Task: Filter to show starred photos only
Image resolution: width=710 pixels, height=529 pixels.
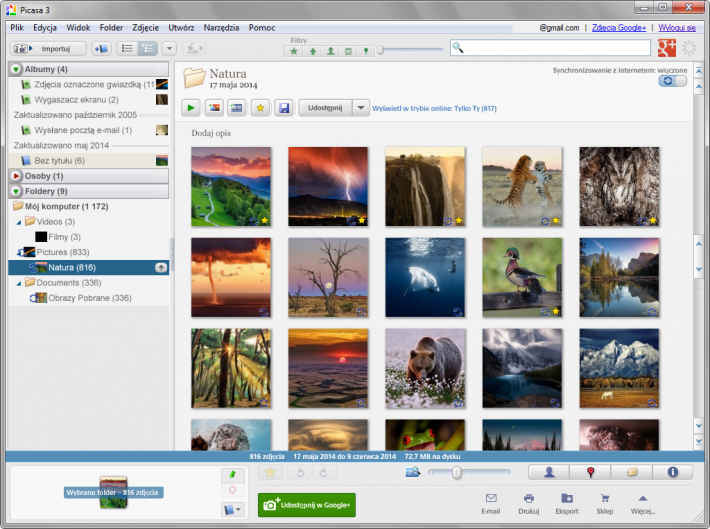Action: click(294, 51)
